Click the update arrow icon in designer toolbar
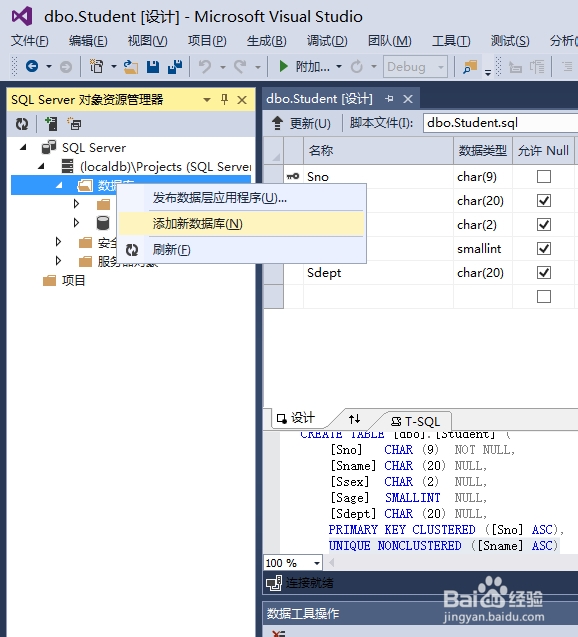Image resolution: width=578 pixels, height=637 pixels. [277, 123]
